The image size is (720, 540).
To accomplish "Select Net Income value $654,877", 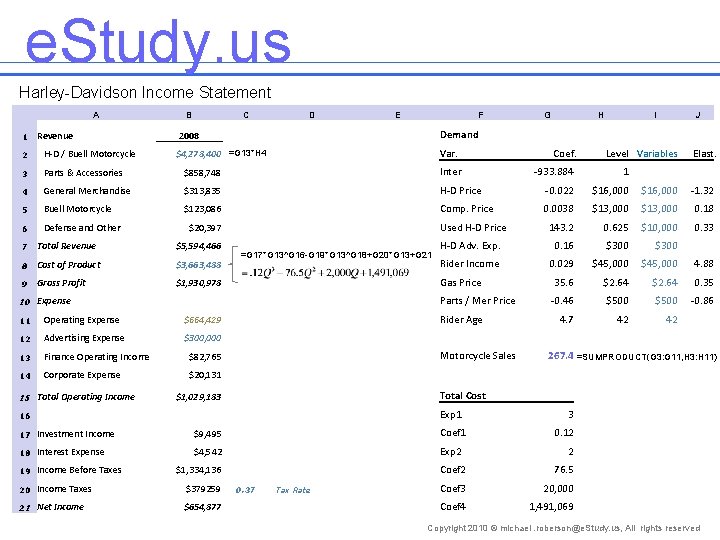I will coord(202,507).
